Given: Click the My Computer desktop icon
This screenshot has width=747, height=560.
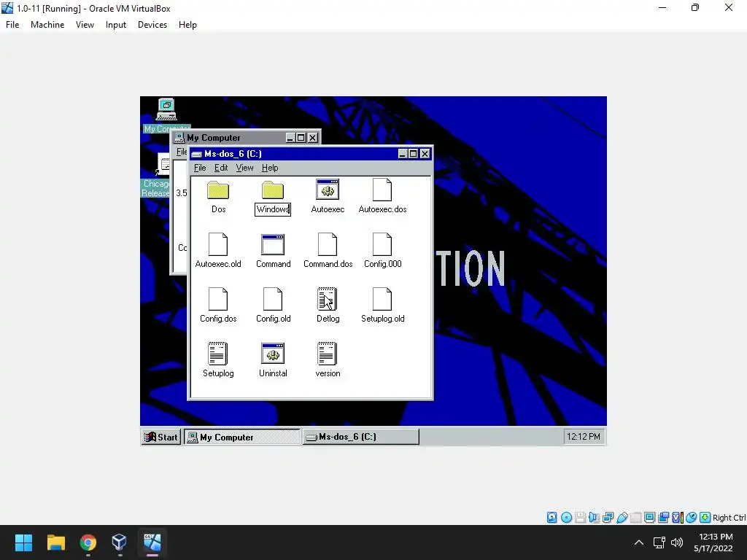Looking at the screenshot, I should tap(166, 110).
